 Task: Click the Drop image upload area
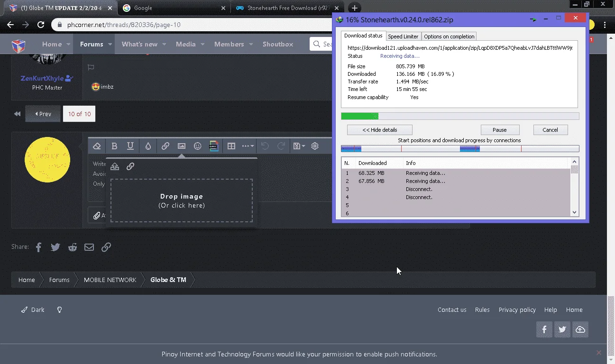[182, 200]
